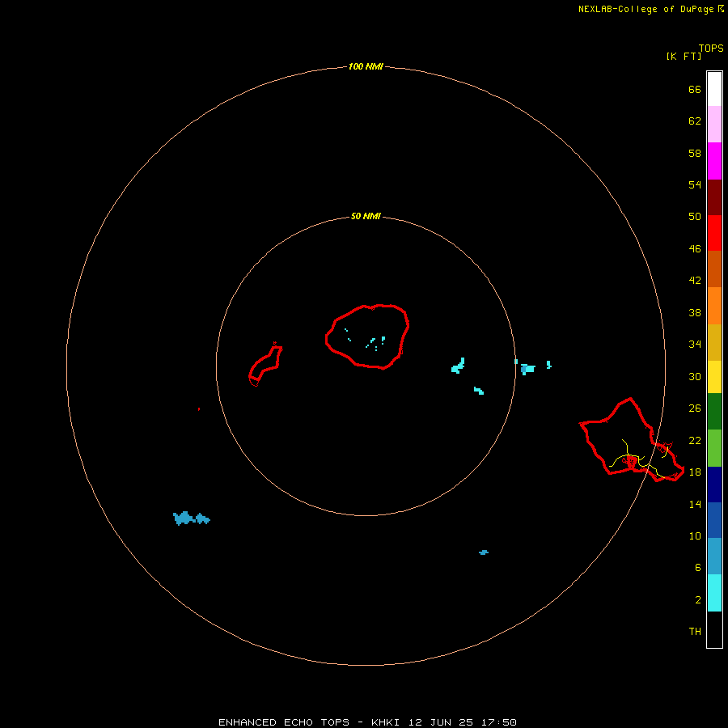Click the large red island outline at radar center

366,336
